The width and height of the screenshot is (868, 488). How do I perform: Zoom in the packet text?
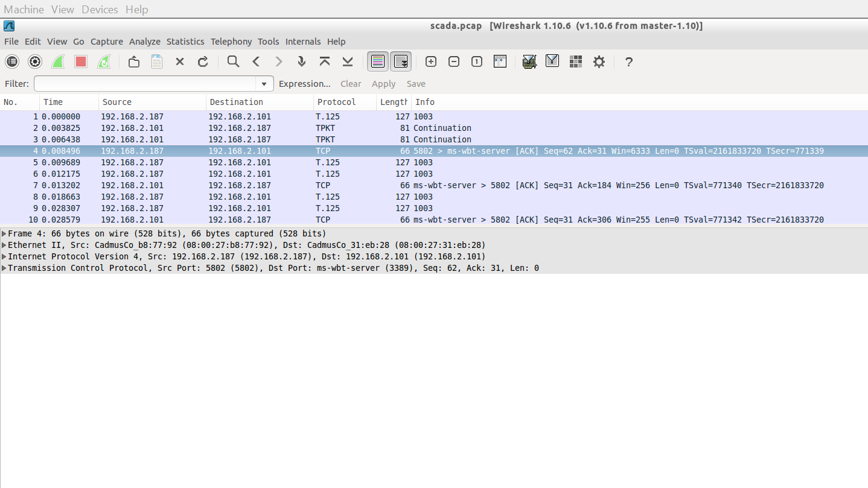click(x=431, y=62)
